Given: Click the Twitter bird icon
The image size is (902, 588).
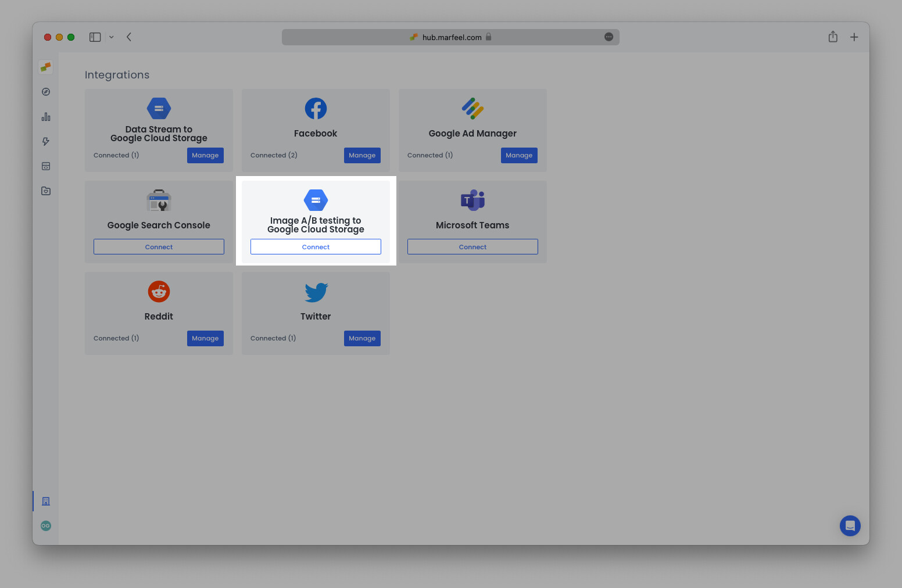Looking at the screenshot, I should (316, 292).
